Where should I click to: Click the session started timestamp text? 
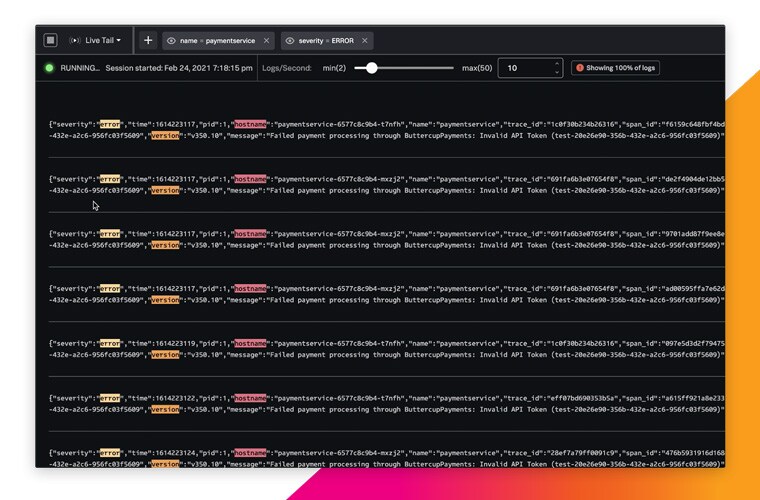point(179,68)
